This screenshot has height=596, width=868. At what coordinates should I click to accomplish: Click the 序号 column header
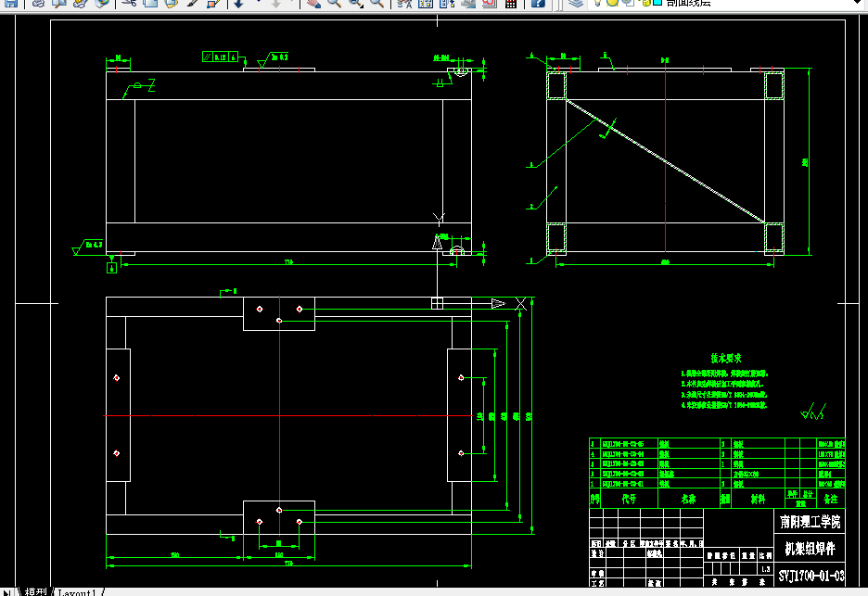click(595, 499)
